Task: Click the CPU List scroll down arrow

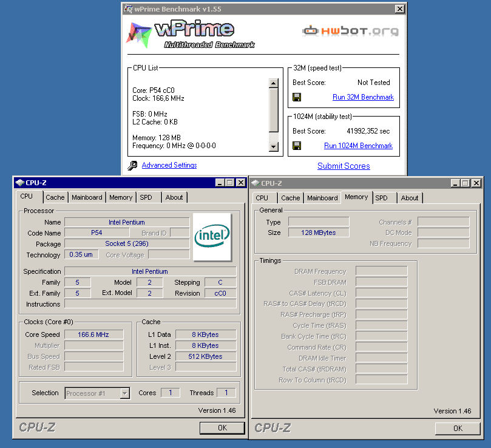Action: (273, 146)
